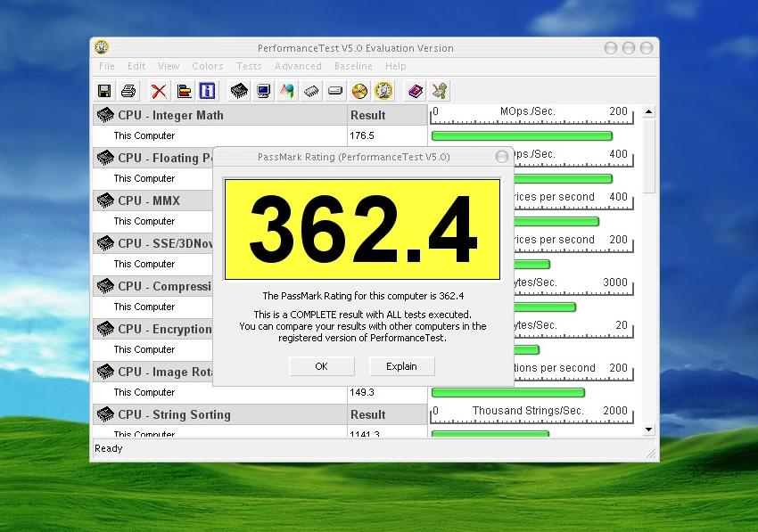Open the Tests menu
Screen dimensions: 758x532
[249, 66]
